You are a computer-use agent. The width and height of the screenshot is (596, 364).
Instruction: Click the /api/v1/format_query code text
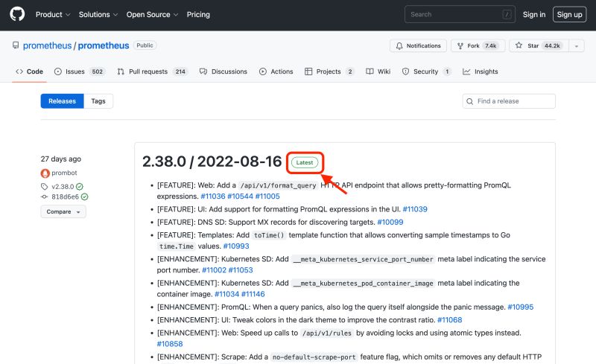(278, 185)
